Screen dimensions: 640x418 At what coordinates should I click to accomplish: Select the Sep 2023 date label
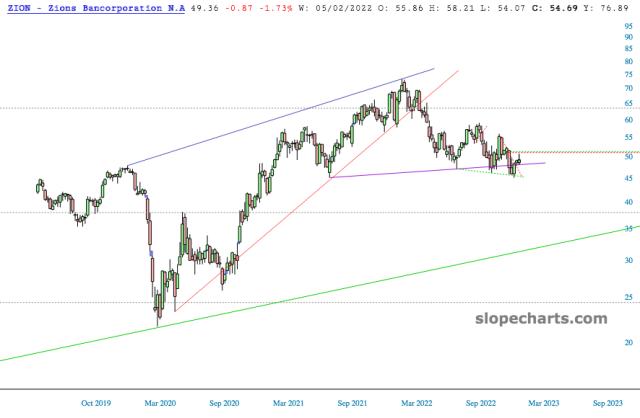click(x=608, y=403)
